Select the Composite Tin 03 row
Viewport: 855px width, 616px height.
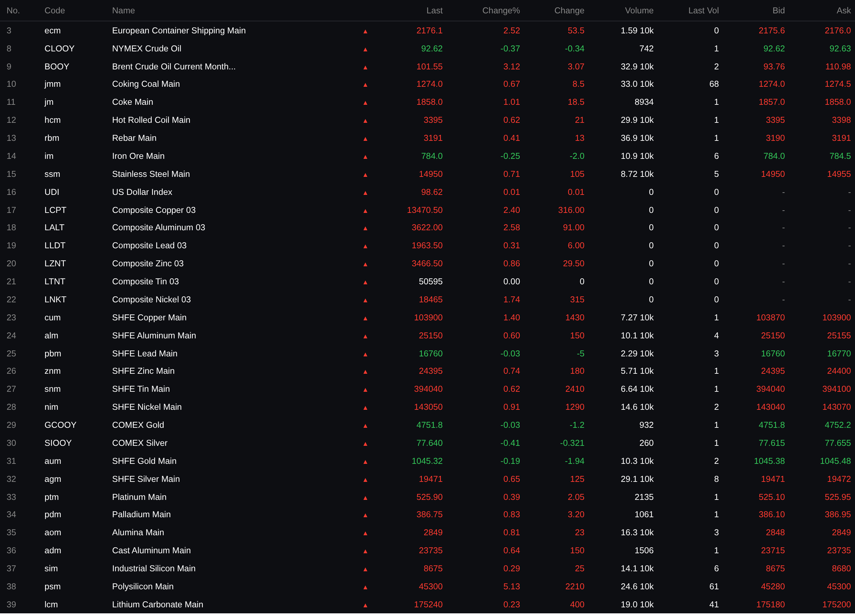tap(145, 281)
